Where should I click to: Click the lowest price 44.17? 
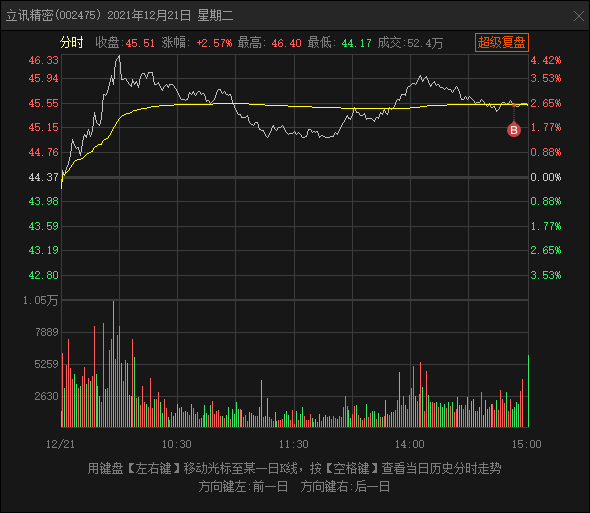(356, 43)
